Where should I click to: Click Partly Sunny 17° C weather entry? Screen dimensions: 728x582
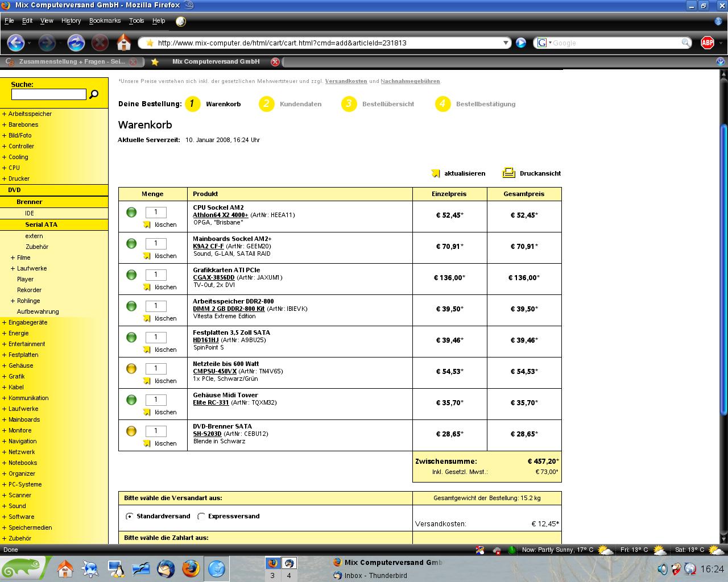(x=557, y=550)
